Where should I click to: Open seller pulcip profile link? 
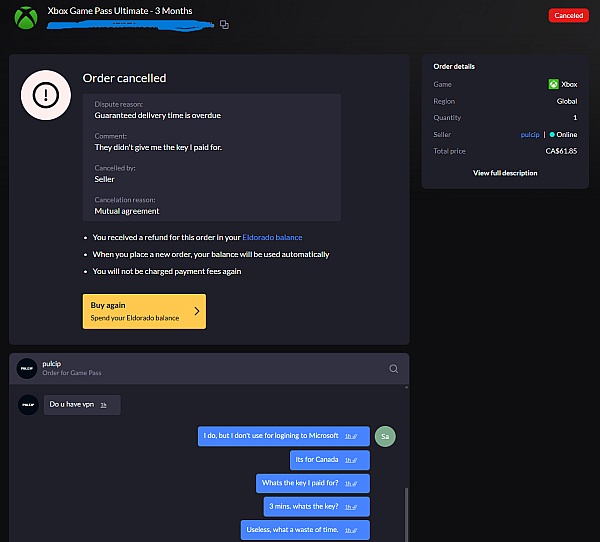pyautogui.click(x=530, y=135)
